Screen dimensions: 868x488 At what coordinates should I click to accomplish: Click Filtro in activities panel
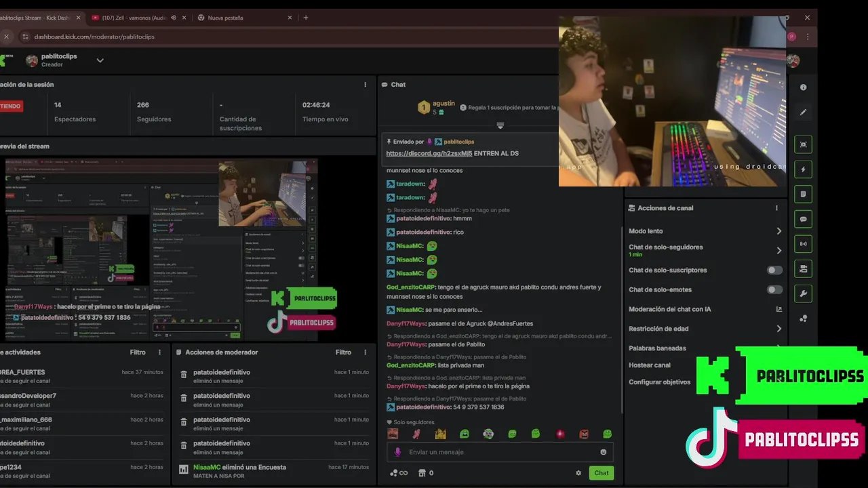click(x=138, y=352)
